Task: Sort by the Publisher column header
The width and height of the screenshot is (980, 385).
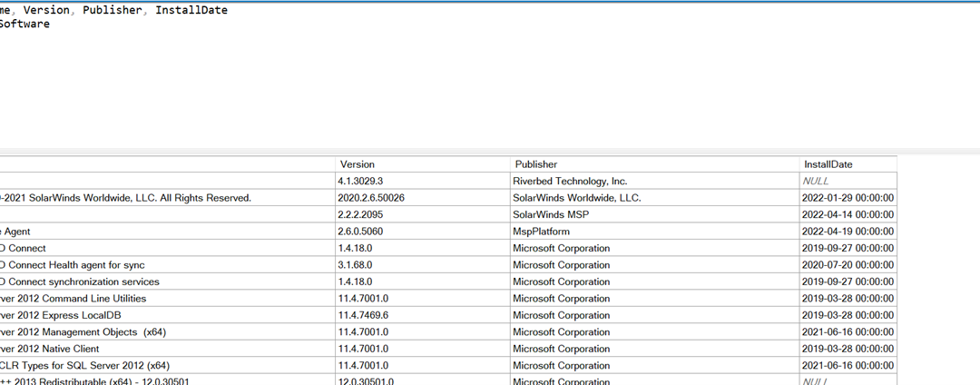Action: (654, 164)
